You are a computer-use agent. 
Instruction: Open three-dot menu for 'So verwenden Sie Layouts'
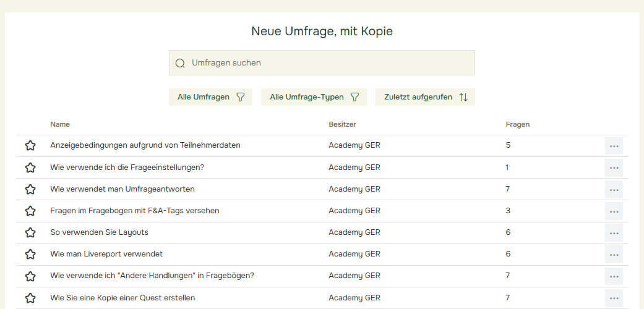click(614, 233)
